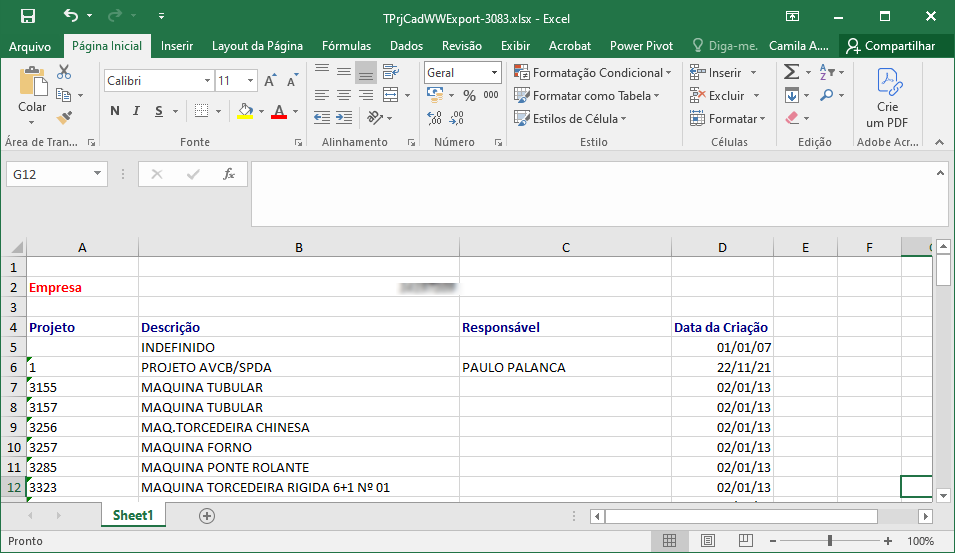The width and height of the screenshot is (955, 553).
Task: Click the zoom slider handle
Action: [x=830, y=541]
